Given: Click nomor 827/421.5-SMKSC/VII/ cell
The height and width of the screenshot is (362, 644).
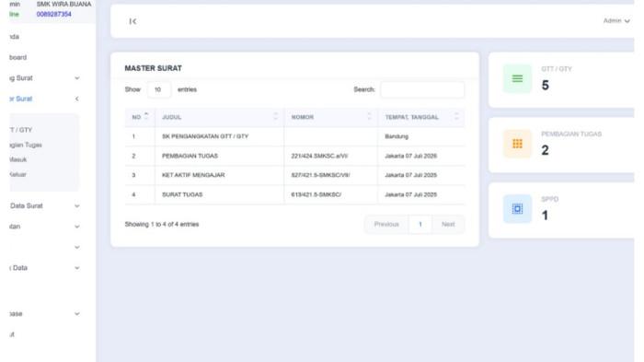Looking at the screenshot, I should tap(320, 175).
